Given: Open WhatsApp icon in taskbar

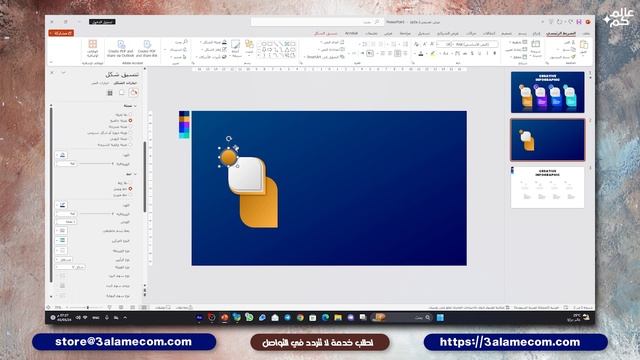Looking at the screenshot, I should [249, 318].
